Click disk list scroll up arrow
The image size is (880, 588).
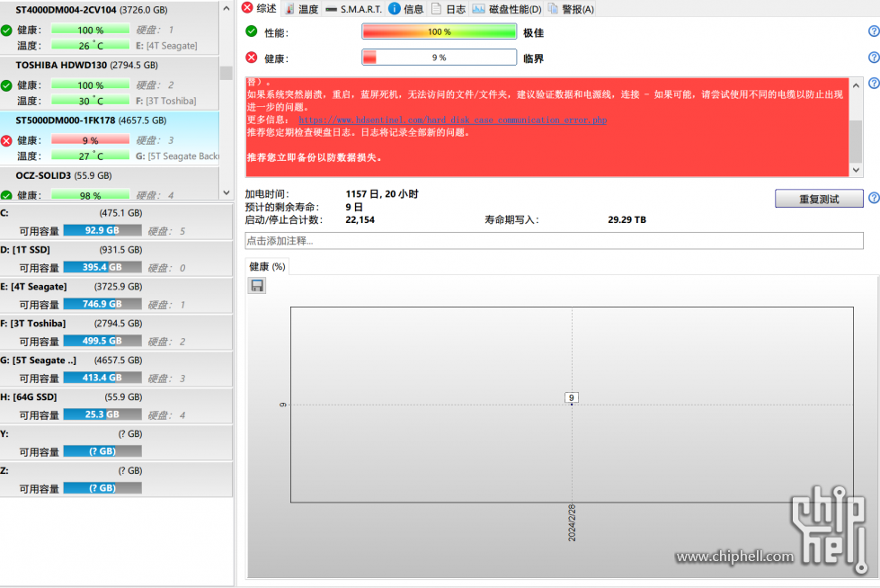pos(227,8)
